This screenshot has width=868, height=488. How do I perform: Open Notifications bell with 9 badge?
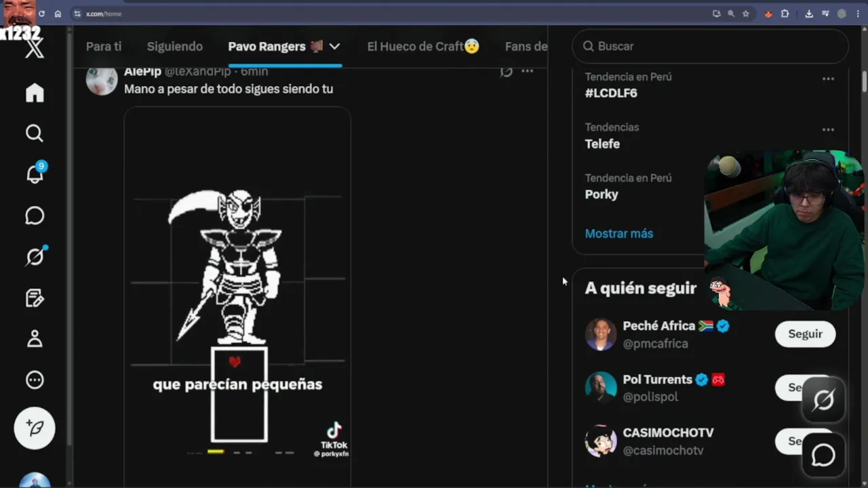click(x=35, y=174)
